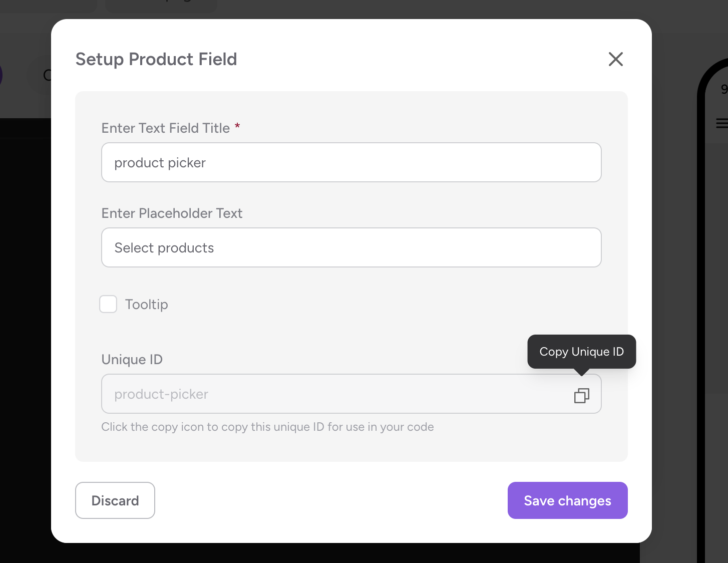This screenshot has width=728, height=563.
Task: Click the 'Setup Product Field' heading
Action: (156, 59)
